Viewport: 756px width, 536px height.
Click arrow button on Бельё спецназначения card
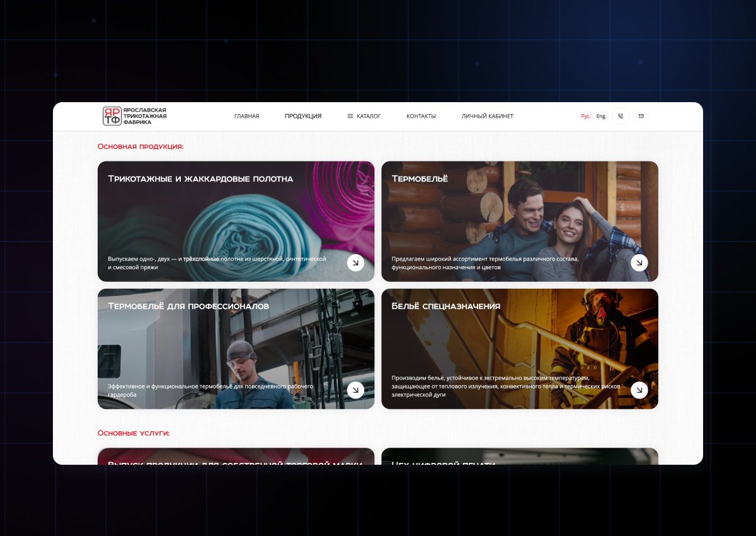[x=639, y=390]
